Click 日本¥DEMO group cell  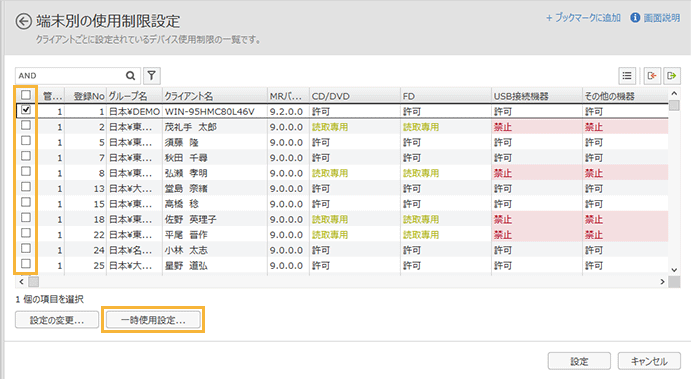134,111
